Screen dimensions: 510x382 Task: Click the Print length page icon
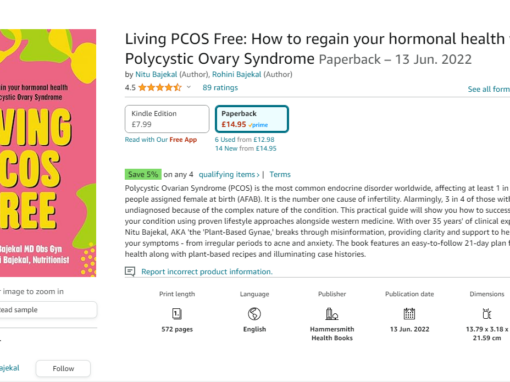pos(177,314)
